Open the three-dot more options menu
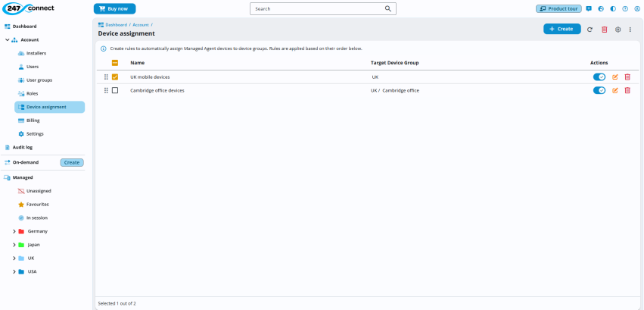644x310 pixels. pyautogui.click(x=630, y=30)
